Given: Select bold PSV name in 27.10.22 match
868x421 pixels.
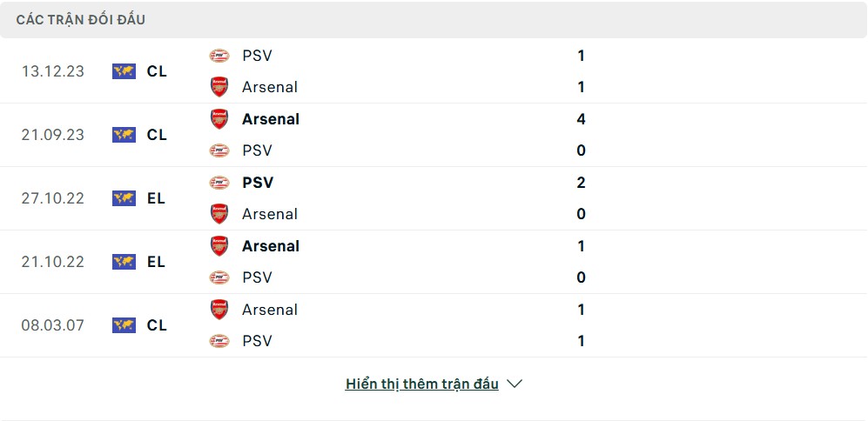Looking at the screenshot, I should click(258, 183).
